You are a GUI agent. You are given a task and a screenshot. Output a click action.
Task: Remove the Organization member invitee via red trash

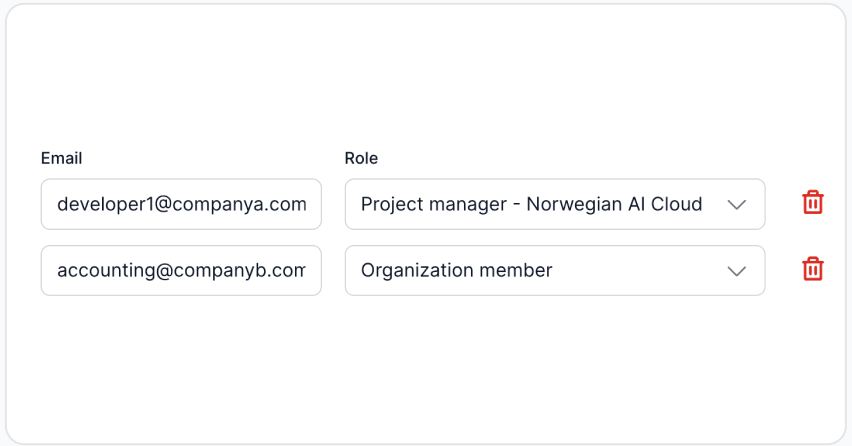pos(813,269)
